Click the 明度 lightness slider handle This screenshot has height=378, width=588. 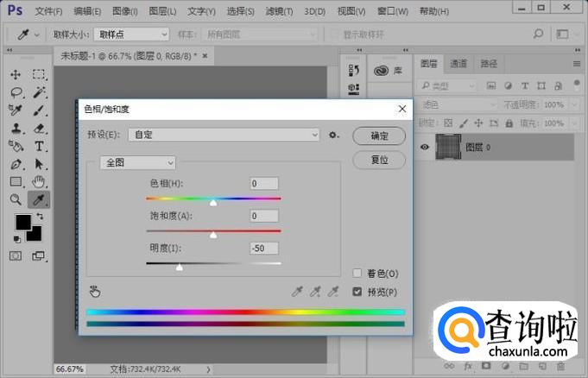(179, 268)
